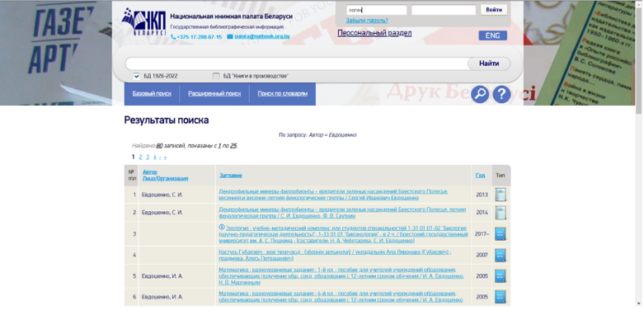Image resolution: width=644 pixels, height=315 pixels.
Task: Click the 'Национальная книжная палата Беларуси' title text
Action: click(231, 16)
